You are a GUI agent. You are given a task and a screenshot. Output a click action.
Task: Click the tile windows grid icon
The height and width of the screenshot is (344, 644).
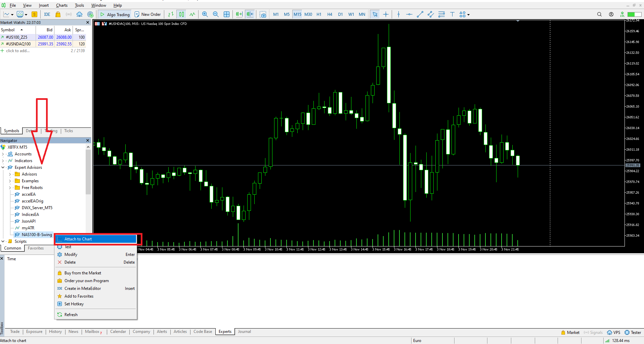click(227, 14)
